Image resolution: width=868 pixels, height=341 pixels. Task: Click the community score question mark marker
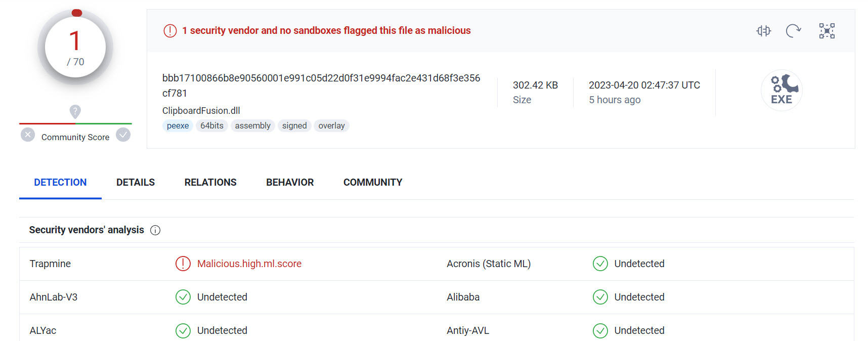(x=75, y=111)
